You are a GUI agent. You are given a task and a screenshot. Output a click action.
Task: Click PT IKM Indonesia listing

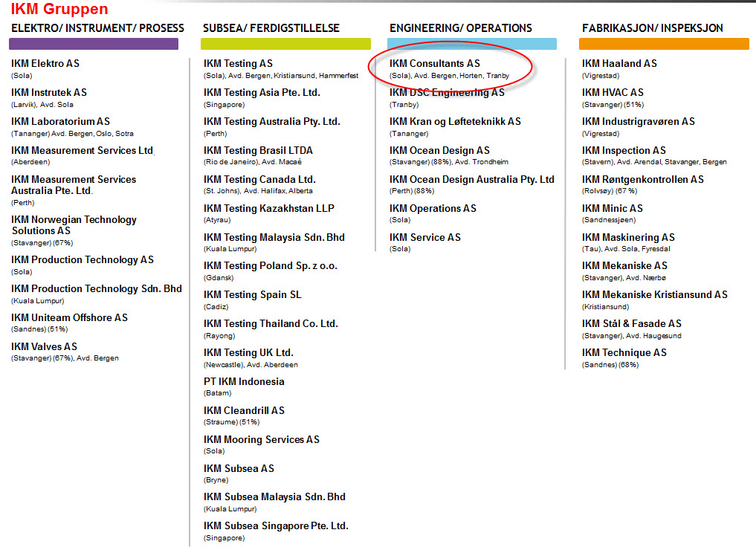244,382
